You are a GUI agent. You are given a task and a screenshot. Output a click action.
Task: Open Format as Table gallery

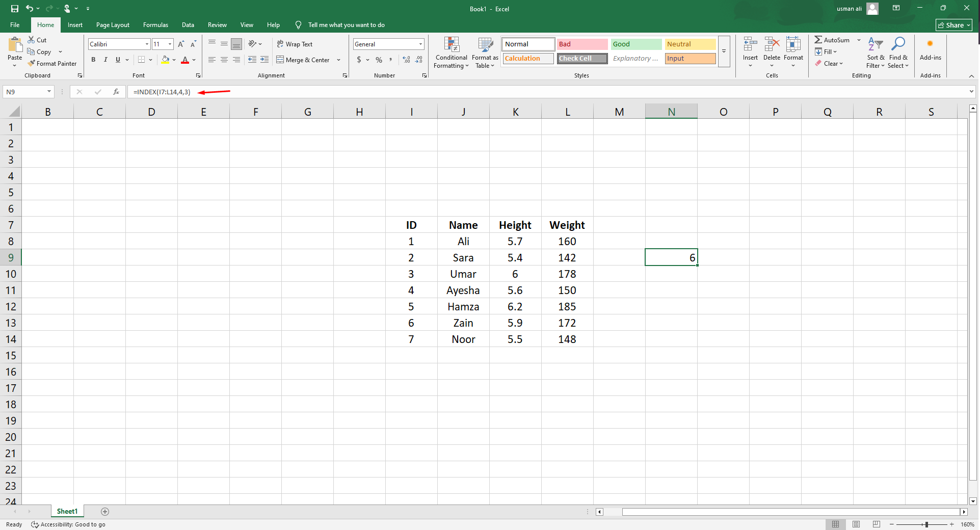(x=485, y=52)
